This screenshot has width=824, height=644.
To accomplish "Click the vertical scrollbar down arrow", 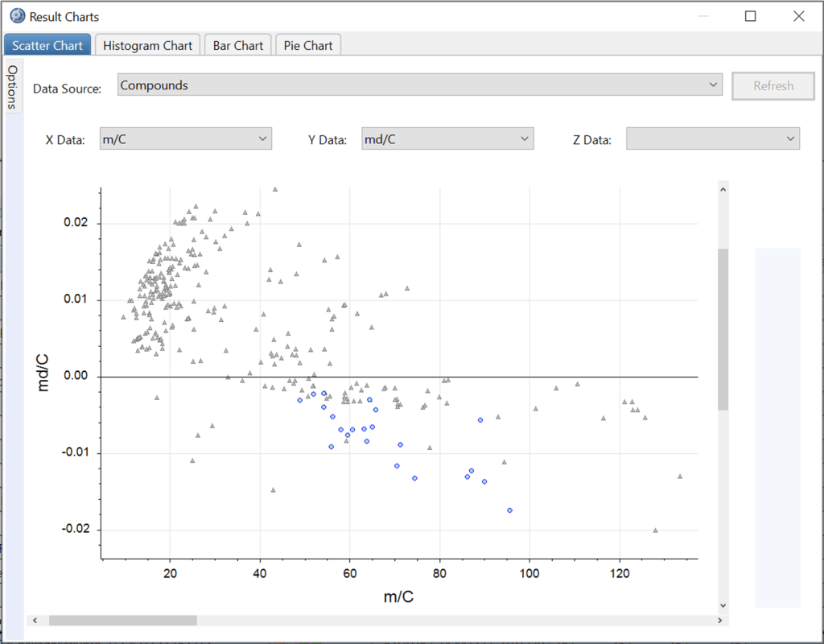I will [x=723, y=605].
